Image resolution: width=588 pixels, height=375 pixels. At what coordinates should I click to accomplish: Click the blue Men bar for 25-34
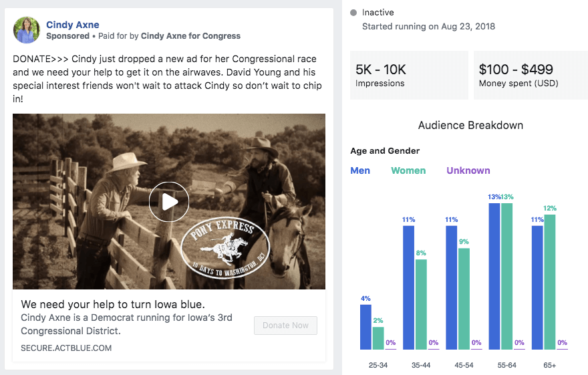click(x=365, y=326)
